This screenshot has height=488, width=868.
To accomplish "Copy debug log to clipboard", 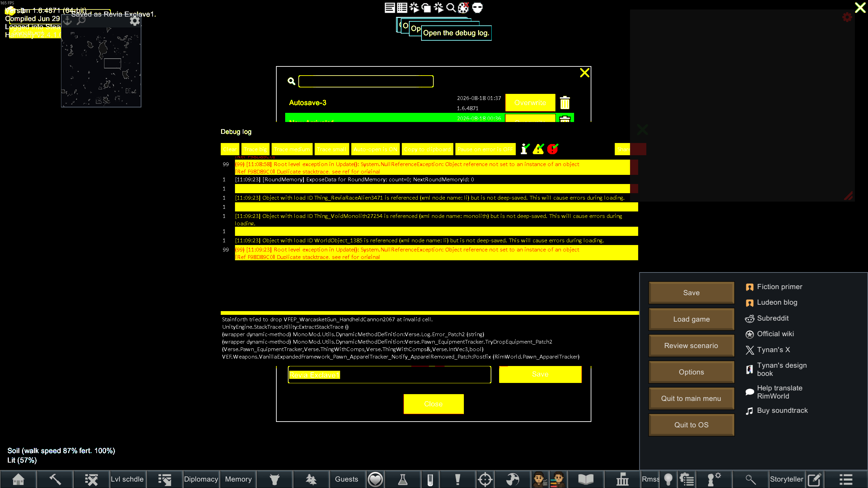I will tap(427, 149).
